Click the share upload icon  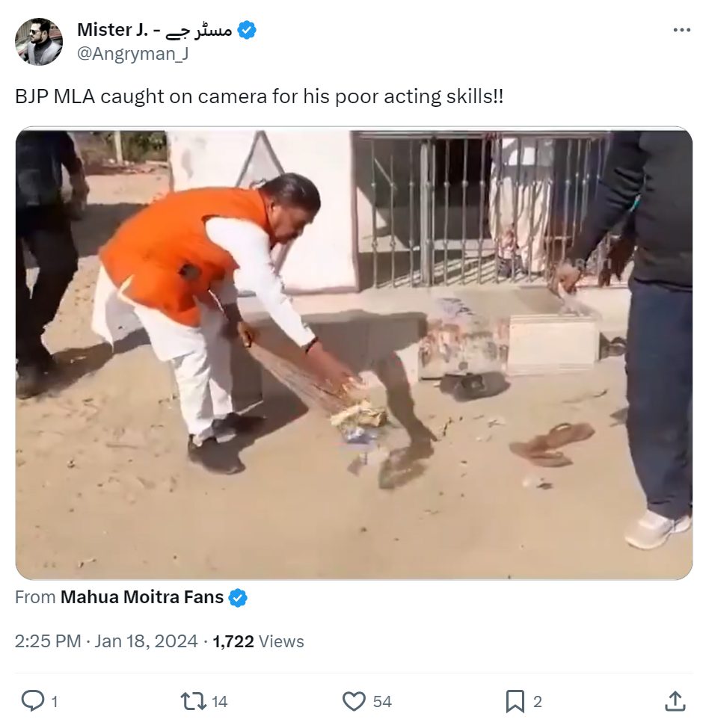[675, 700]
